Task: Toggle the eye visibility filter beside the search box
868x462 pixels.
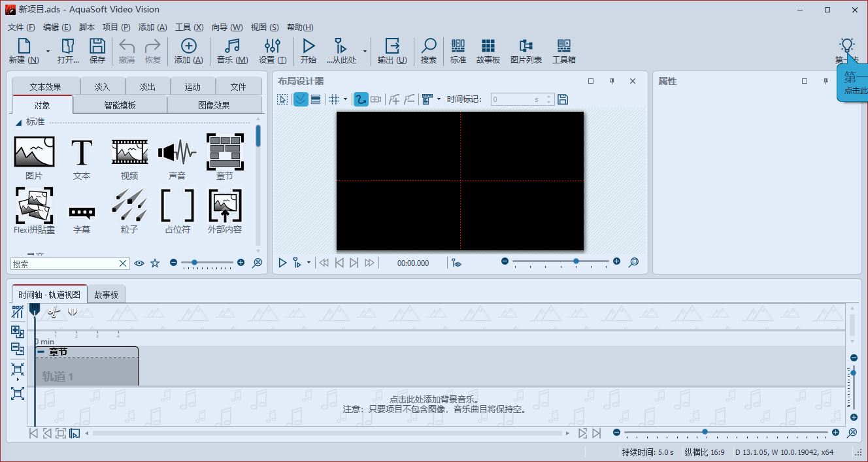Action: (139, 263)
